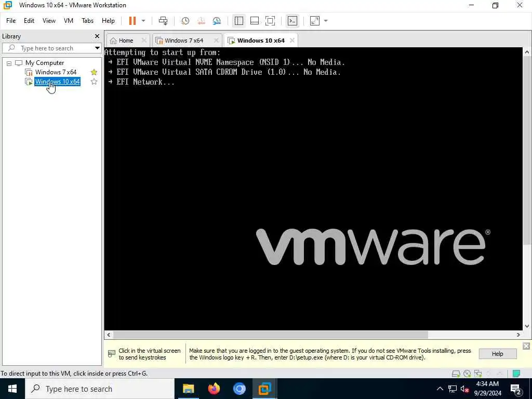Close the Windows 7 x64 tab
Viewport: 532px width, 399px height.
(x=216, y=41)
